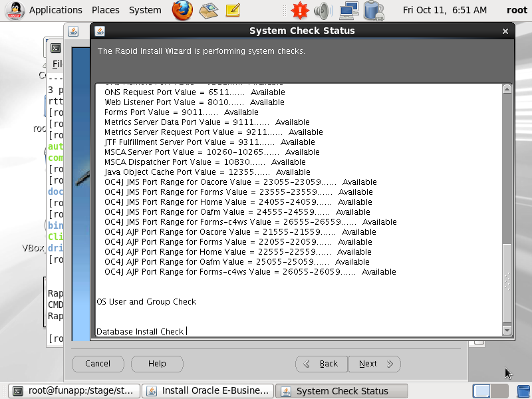This screenshot has height=399, width=532.
Task: Click the speaker volume icon in the tray
Action: pyautogui.click(x=323, y=10)
